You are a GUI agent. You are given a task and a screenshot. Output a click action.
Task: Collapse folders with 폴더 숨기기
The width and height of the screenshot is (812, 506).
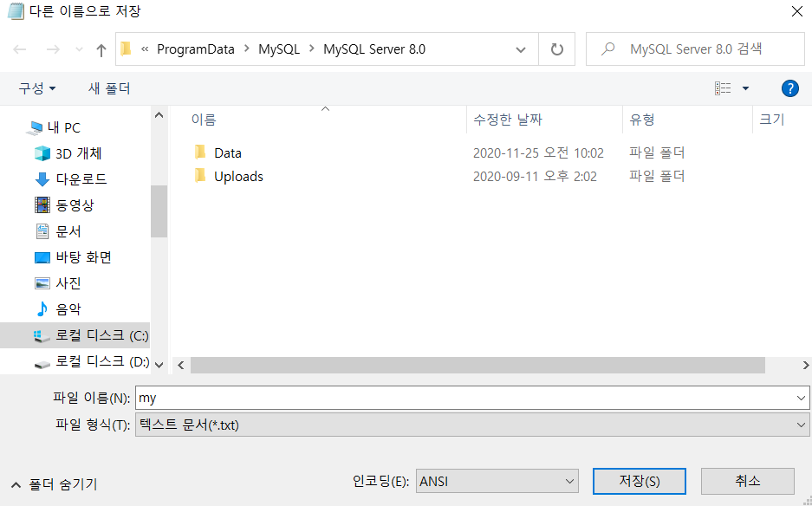coord(54,484)
